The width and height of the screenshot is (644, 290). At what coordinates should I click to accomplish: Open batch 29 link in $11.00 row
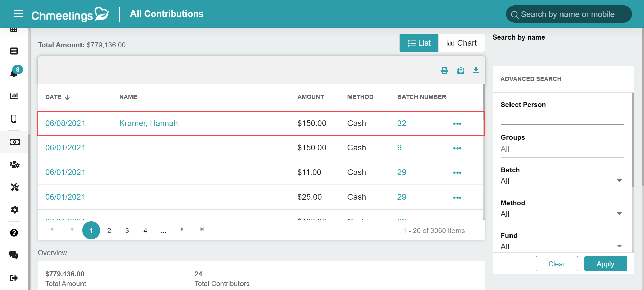tap(402, 172)
